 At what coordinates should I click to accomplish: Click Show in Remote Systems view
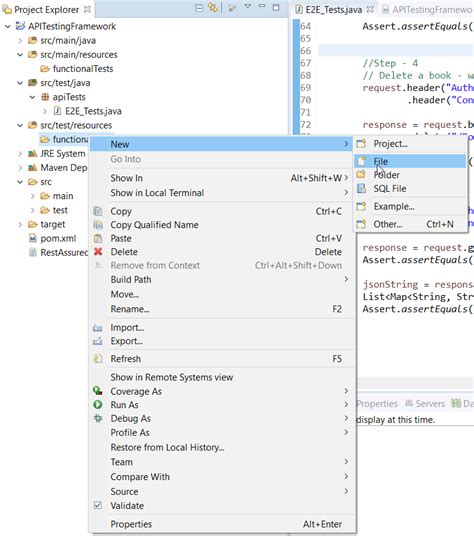pyautogui.click(x=221, y=377)
